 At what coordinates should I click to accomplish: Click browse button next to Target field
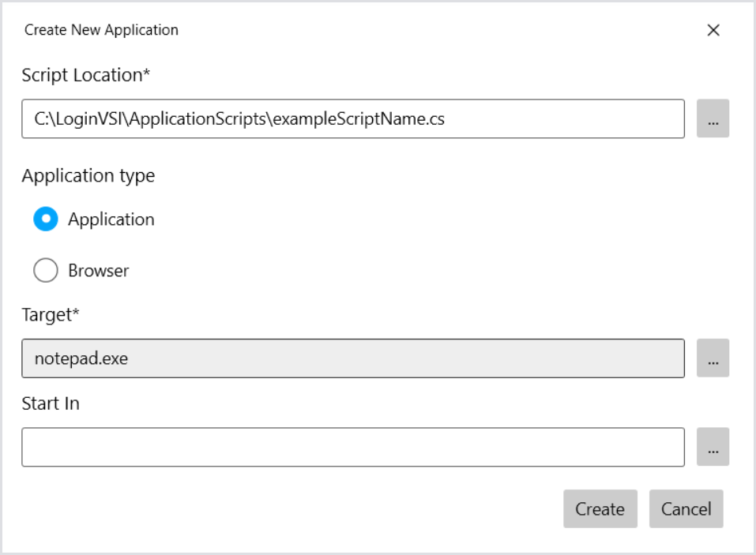pyautogui.click(x=713, y=358)
